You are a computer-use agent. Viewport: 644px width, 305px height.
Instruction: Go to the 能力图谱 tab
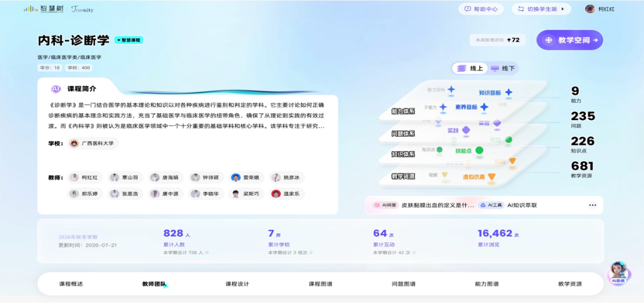(x=487, y=284)
